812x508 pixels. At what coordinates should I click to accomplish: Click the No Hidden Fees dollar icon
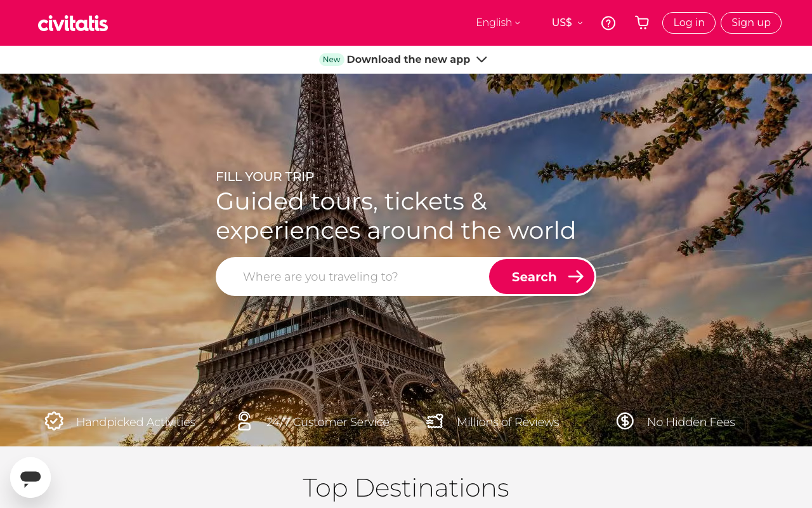click(x=625, y=421)
